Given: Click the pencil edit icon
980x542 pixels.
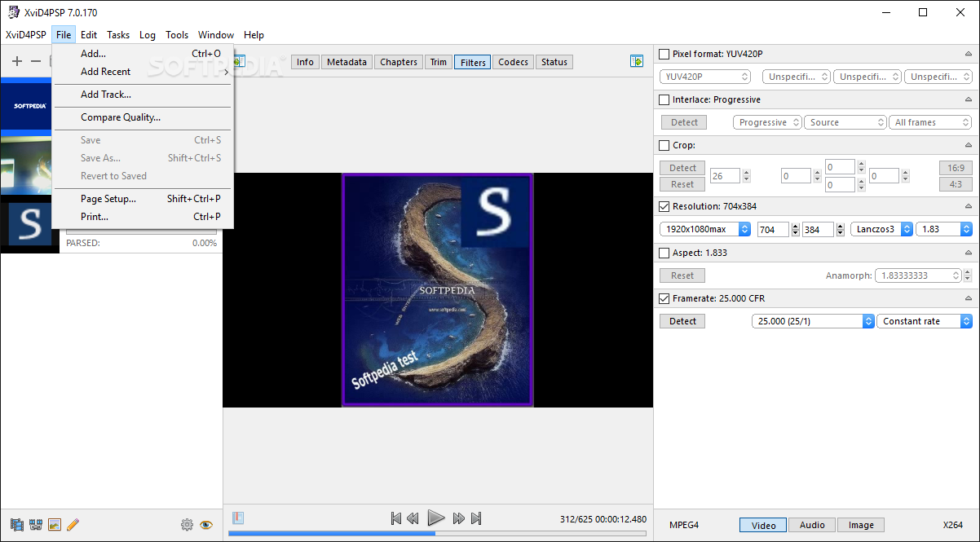Looking at the screenshot, I should [x=73, y=524].
